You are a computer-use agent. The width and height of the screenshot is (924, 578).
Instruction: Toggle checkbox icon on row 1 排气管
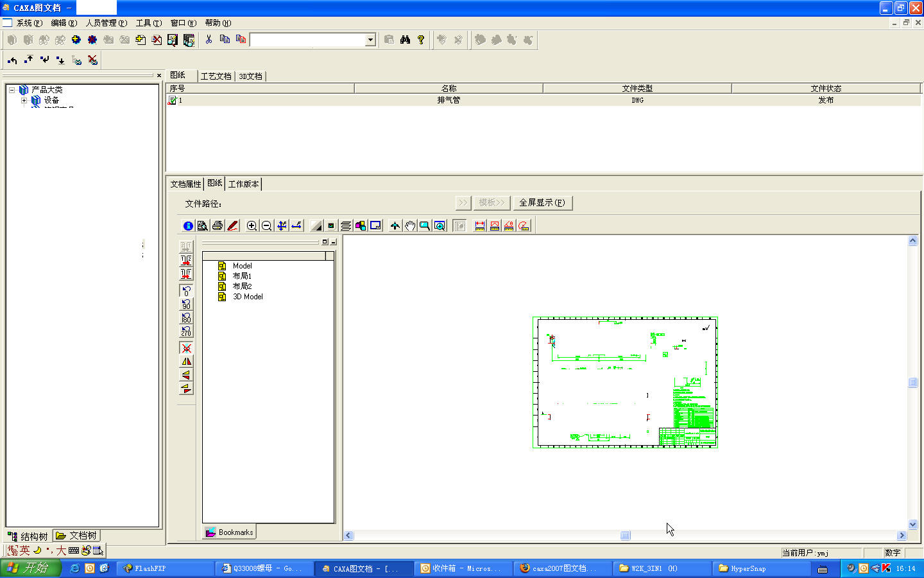172,100
